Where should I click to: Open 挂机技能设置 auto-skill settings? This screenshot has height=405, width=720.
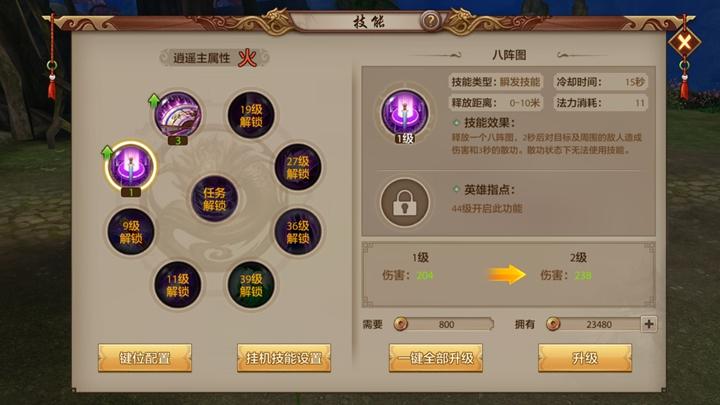tap(284, 358)
